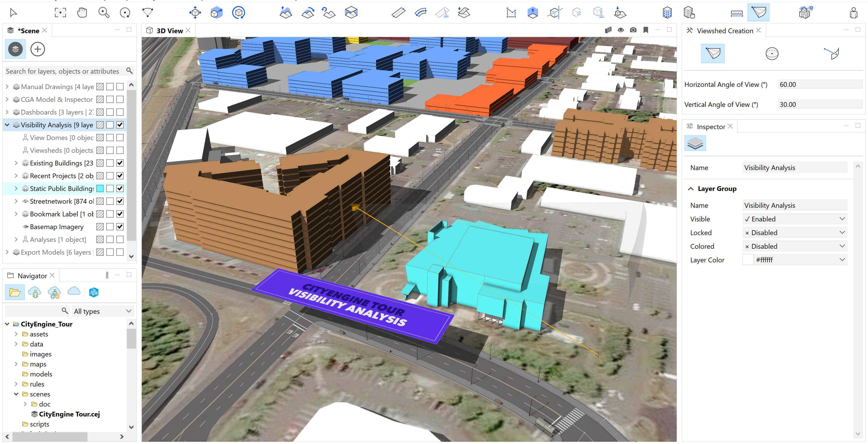Select the rotate object tool
The image size is (868, 444).
[239, 13]
